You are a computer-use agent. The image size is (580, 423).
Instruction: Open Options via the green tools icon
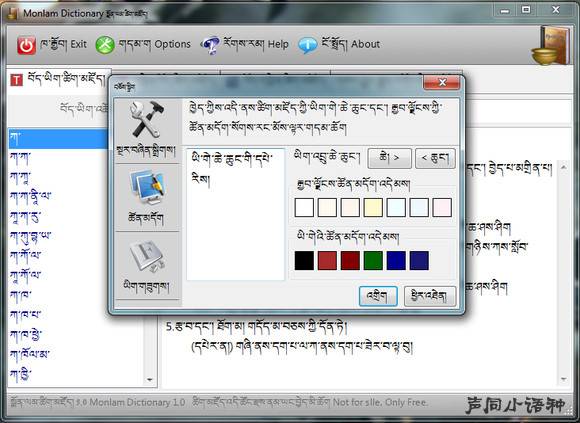click(x=105, y=45)
